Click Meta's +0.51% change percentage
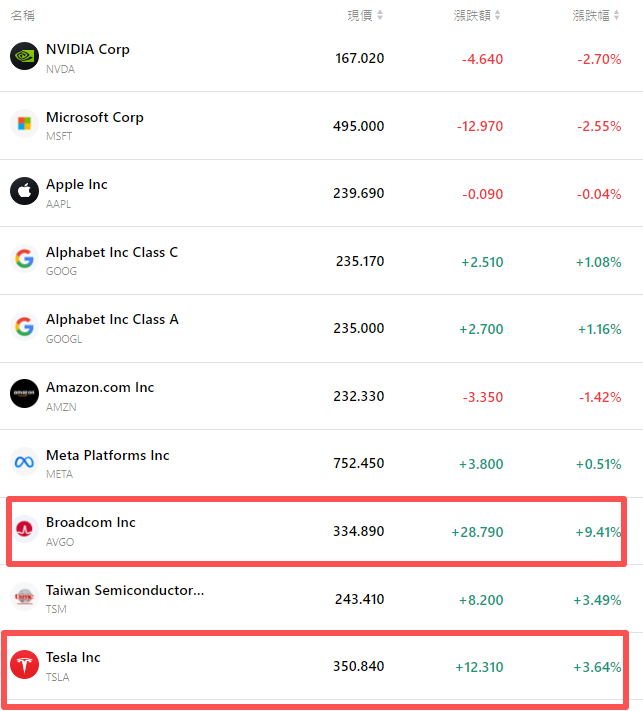 [x=598, y=464]
